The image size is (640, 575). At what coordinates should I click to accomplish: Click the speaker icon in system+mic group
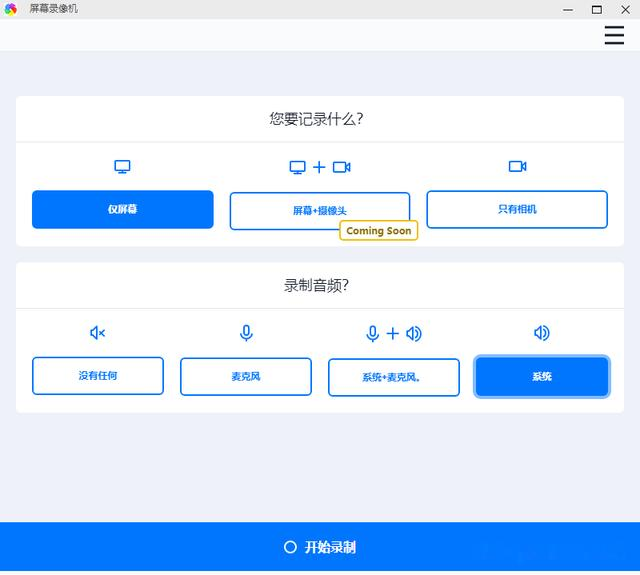[414, 333]
